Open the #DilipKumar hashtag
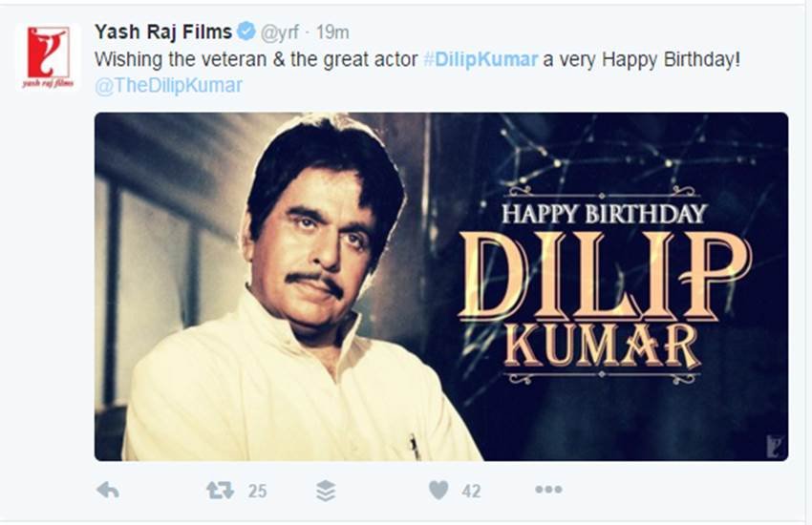Screen dimensions: 812x525 click(481, 59)
